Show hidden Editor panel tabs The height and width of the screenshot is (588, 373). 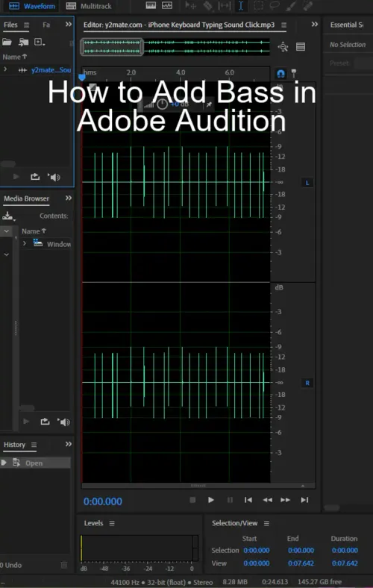click(315, 25)
